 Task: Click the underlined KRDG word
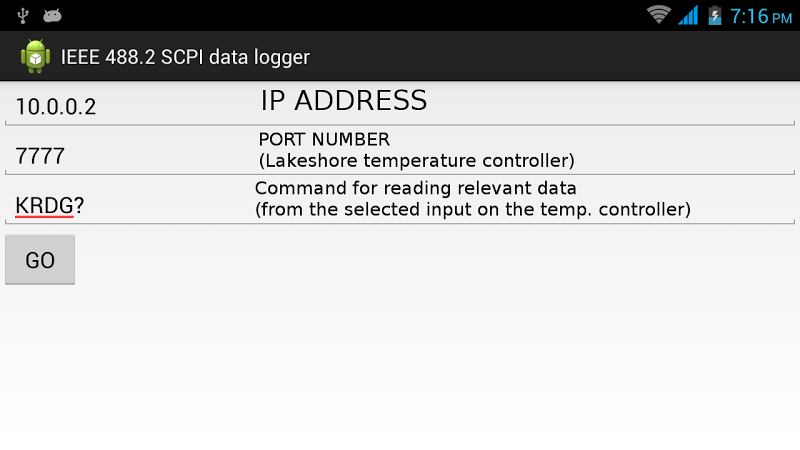tap(44, 206)
